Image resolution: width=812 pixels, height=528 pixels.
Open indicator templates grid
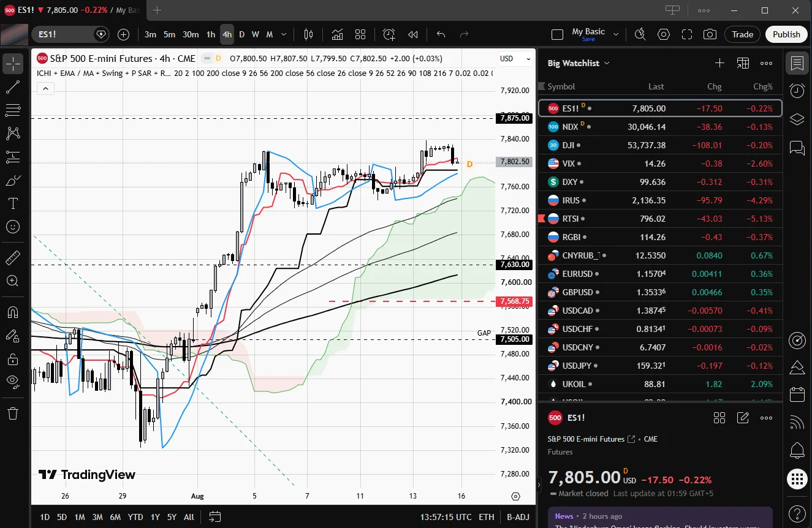360,34
